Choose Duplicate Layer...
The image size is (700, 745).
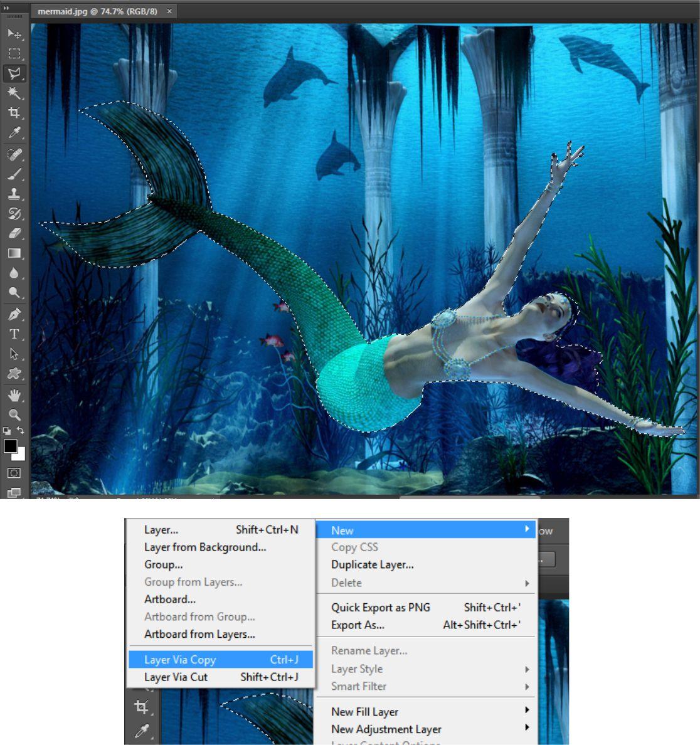(427, 565)
